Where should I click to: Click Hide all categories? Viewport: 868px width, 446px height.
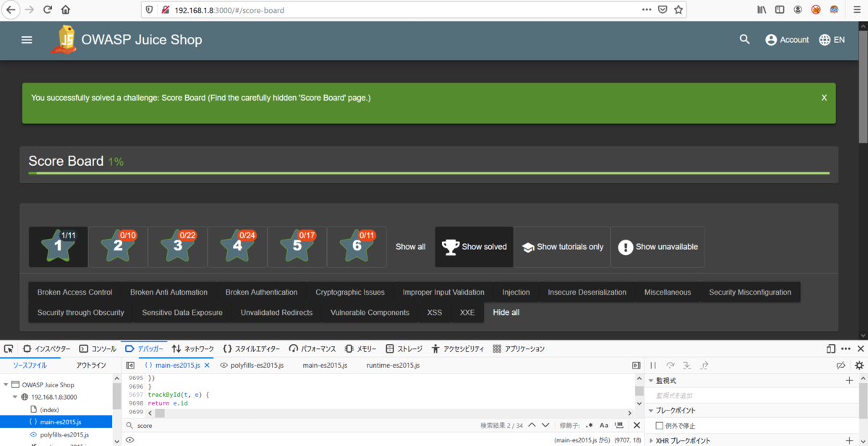coord(506,313)
